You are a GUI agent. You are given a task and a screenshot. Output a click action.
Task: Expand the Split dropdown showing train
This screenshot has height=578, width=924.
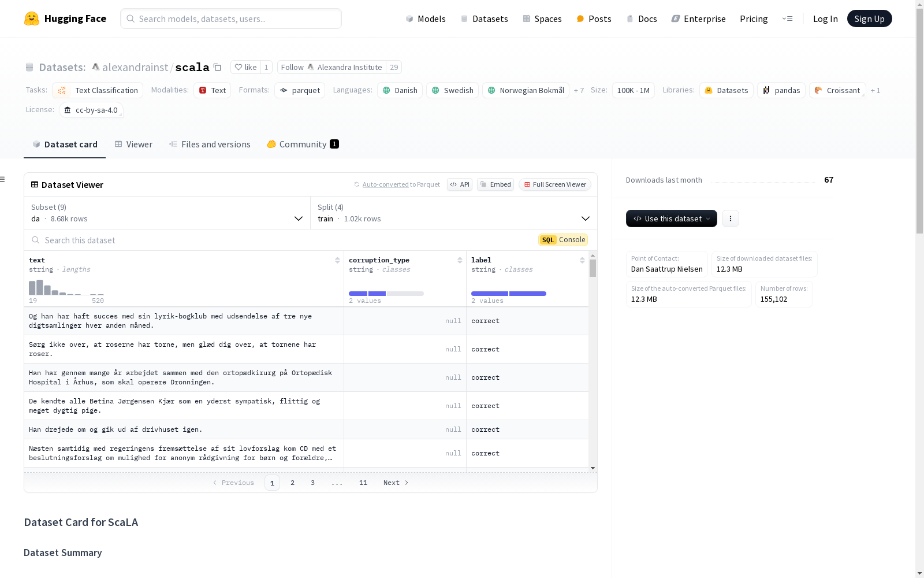pos(454,213)
